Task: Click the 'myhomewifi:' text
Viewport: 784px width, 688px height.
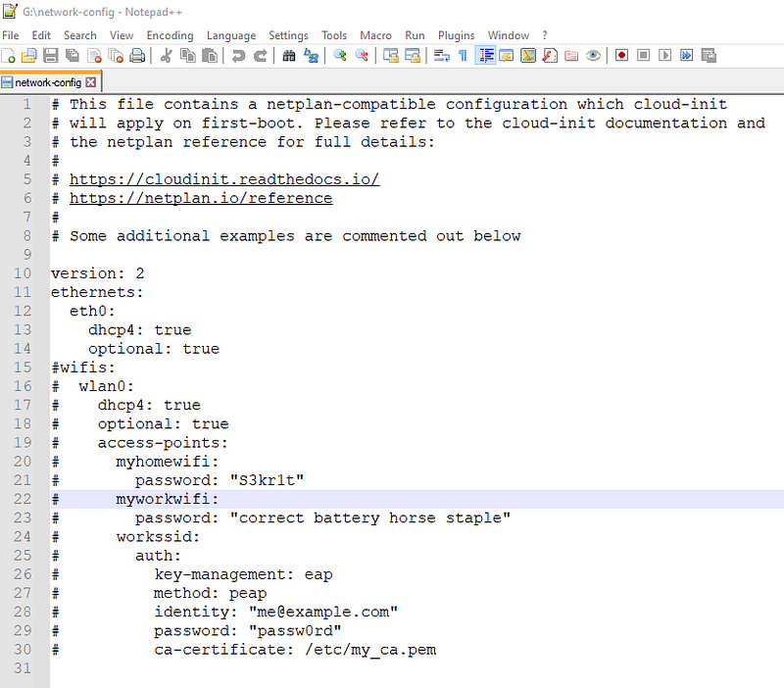Action: (168, 462)
